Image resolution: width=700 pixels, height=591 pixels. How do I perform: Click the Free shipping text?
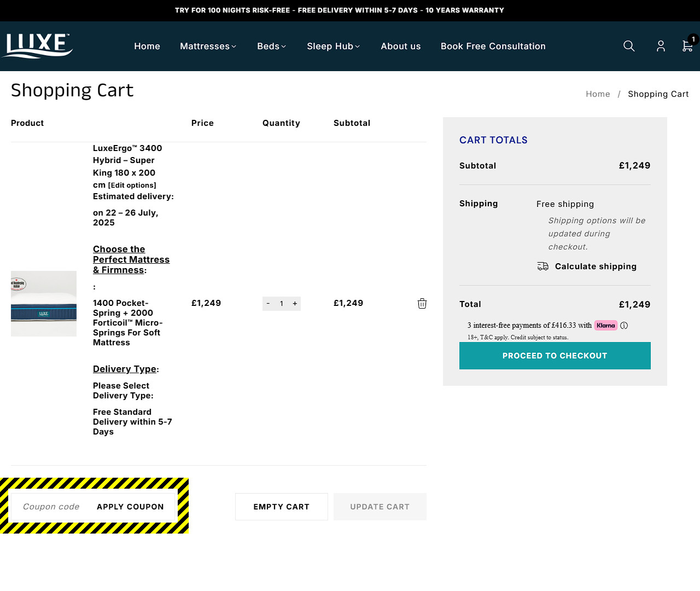[565, 204]
